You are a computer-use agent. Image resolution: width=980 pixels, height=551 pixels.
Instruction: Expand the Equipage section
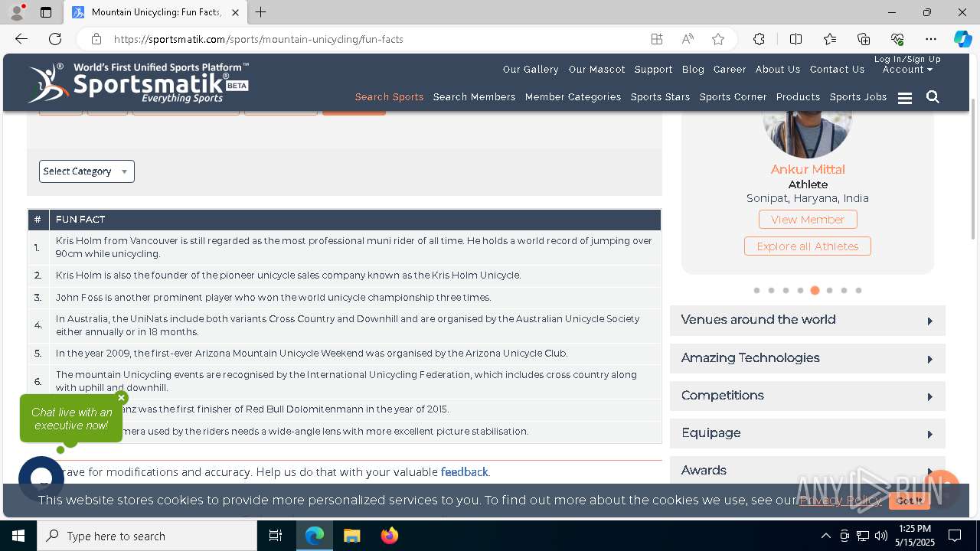tap(808, 433)
